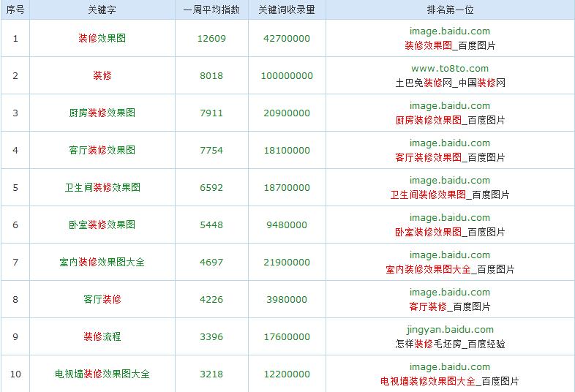
Task: Visit the www.to8to.com link
Action: (449, 69)
